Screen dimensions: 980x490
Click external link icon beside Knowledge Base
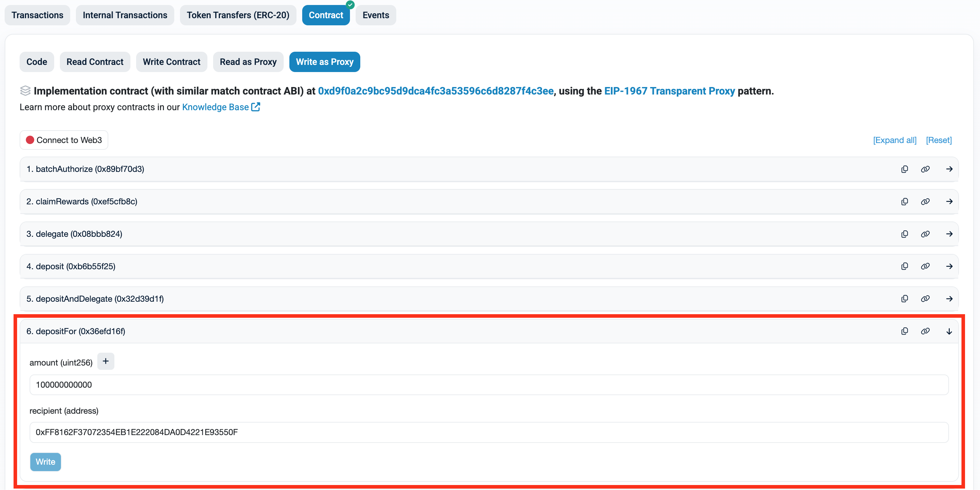[256, 107]
